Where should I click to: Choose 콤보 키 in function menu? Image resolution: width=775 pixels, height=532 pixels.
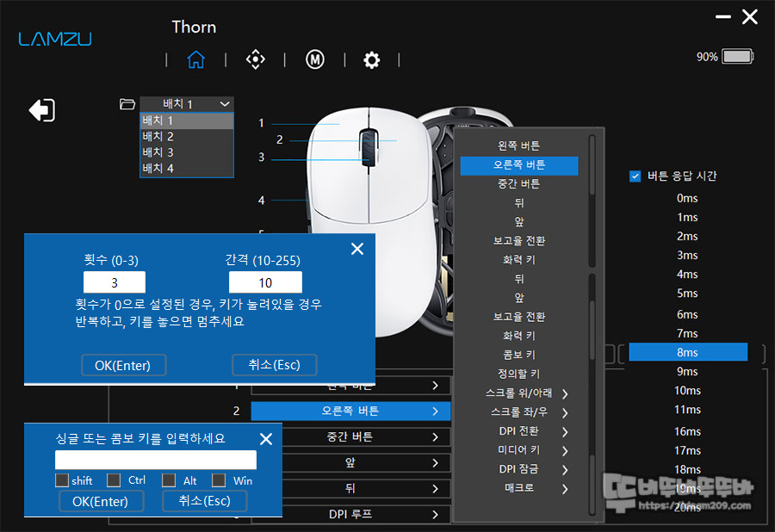pyautogui.click(x=519, y=355)
